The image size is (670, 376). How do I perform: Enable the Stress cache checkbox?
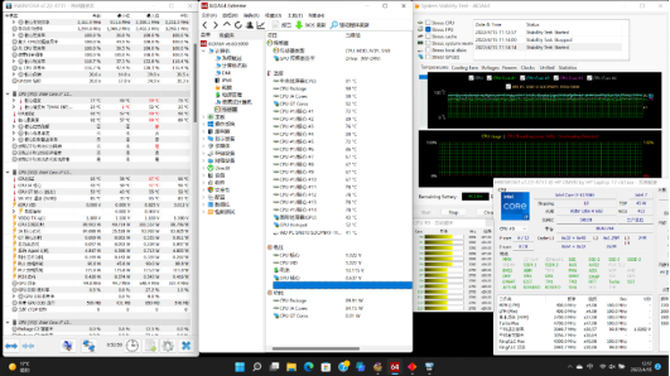click(x=428, y=36)
